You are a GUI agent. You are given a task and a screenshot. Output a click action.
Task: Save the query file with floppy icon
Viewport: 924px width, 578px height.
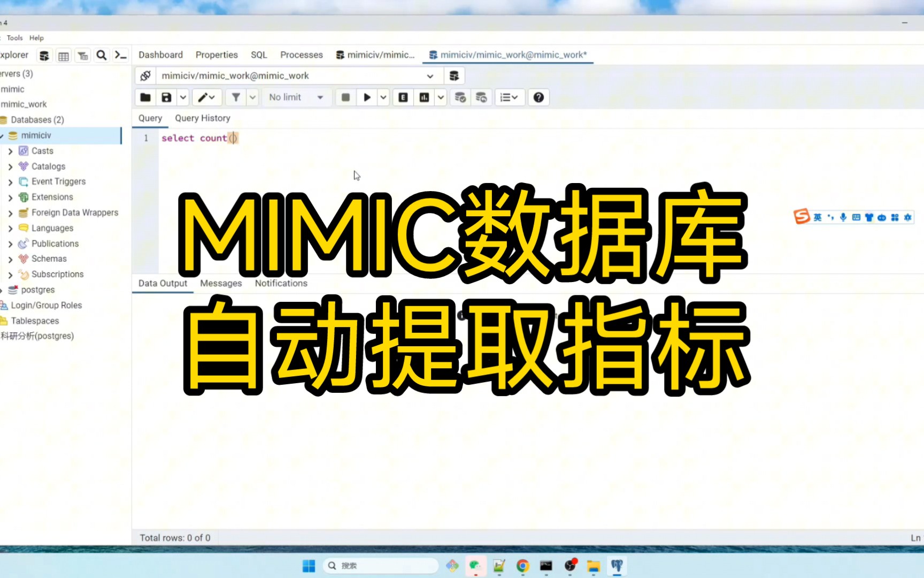(x=166, y=97)
